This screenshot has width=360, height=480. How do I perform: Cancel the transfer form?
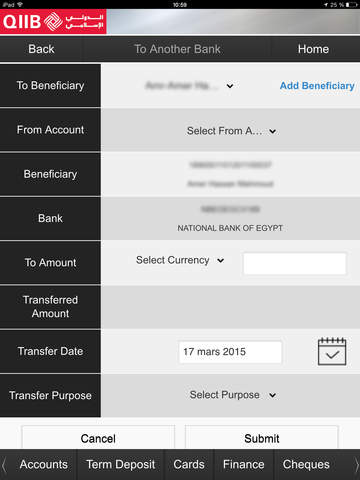[x=98, y=437]
